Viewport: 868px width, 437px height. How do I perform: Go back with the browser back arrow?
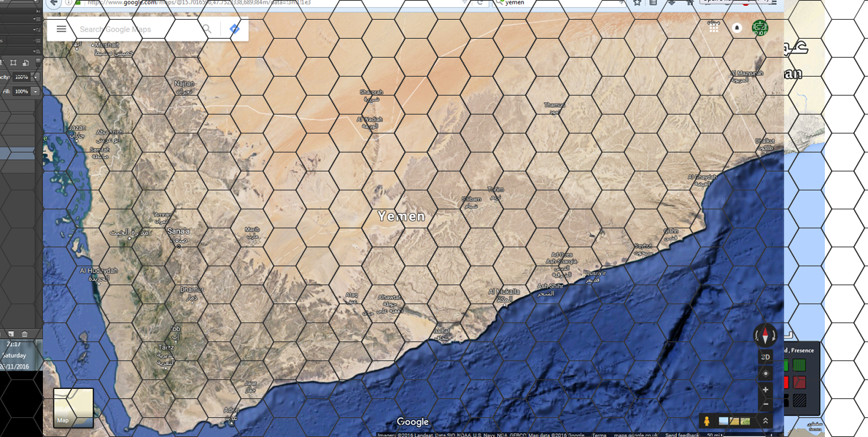[53, 3]
